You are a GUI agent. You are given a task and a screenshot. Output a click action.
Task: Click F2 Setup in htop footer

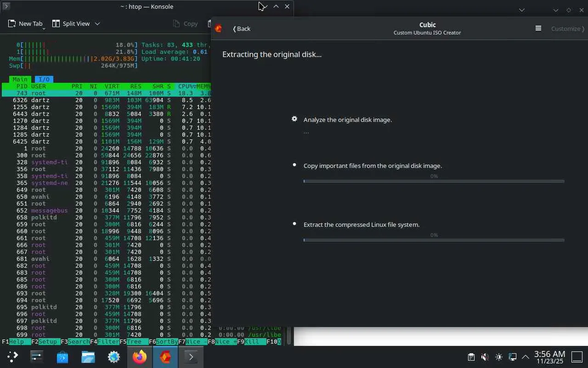point(45,342)
